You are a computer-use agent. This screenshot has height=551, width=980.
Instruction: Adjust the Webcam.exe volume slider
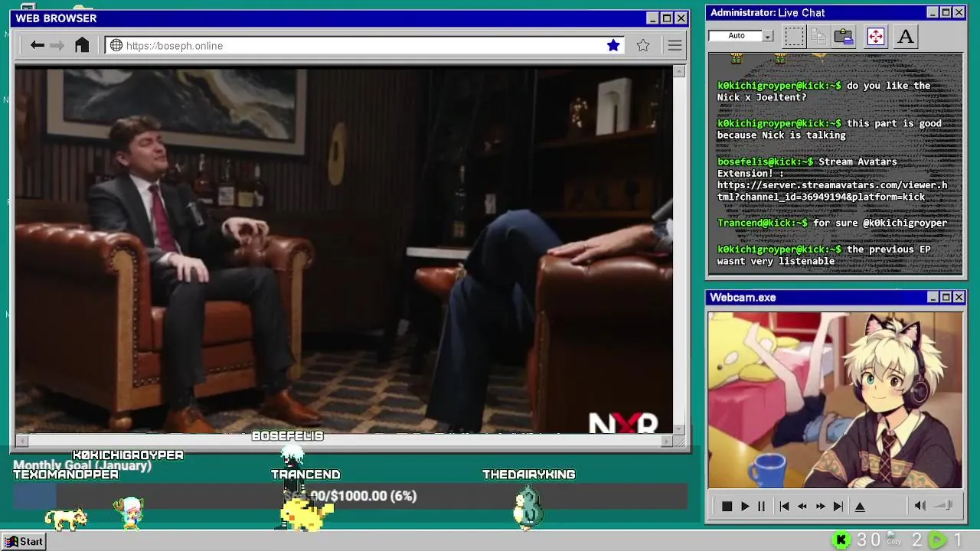(943, 505)
